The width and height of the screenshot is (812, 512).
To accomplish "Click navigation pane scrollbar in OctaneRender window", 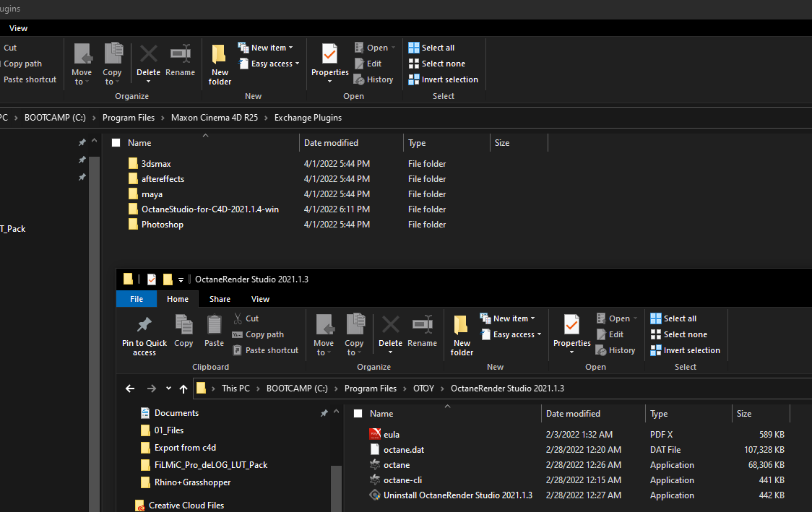I will pos(336,489).
